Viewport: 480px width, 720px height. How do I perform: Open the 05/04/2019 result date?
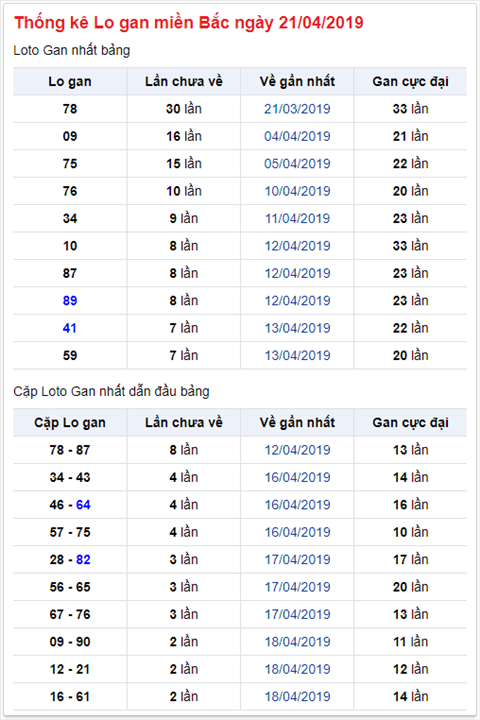click(297, 164)
